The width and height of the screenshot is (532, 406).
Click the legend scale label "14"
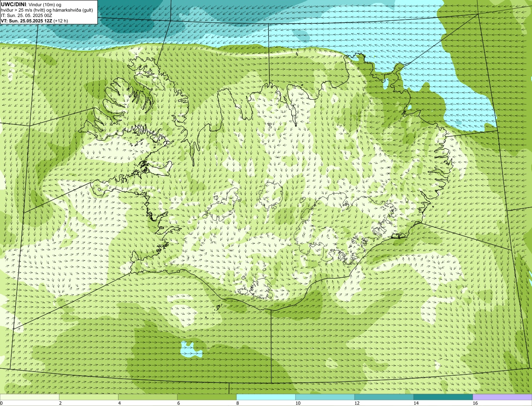[416, 403]
